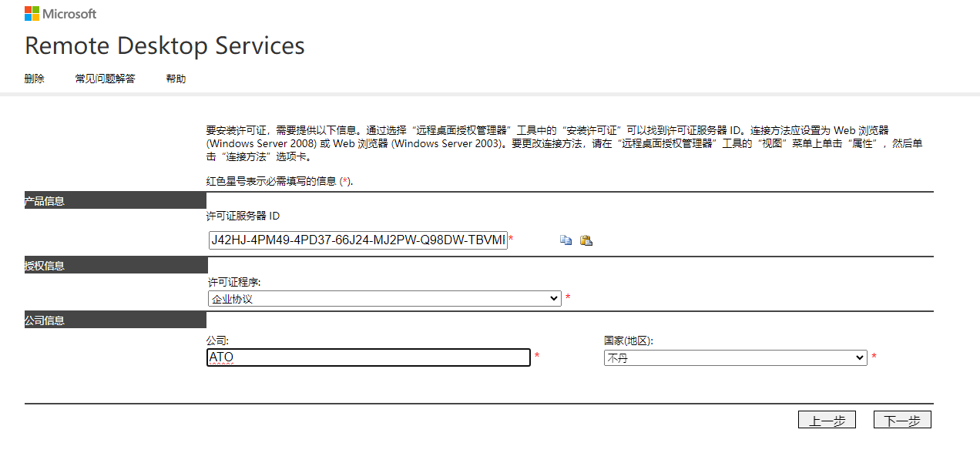This screenshot has height=463, width=980.
Task: Click the 公司 input field containing ATO
Action: (x=369, y=357)
